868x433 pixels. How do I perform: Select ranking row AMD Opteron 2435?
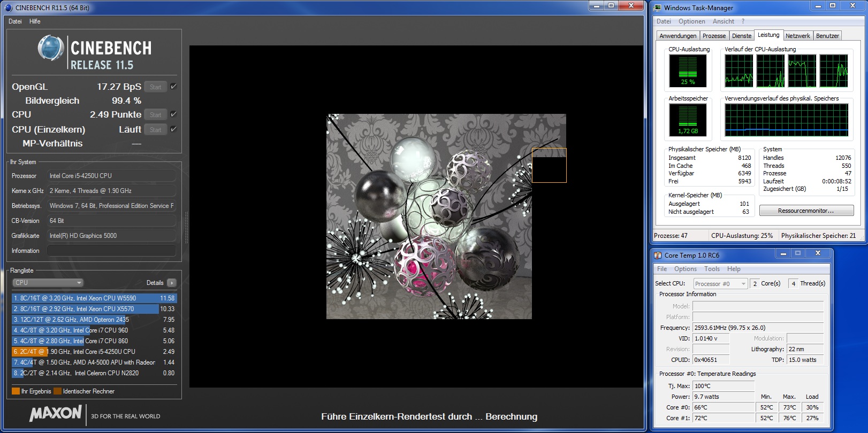(94, 320)
